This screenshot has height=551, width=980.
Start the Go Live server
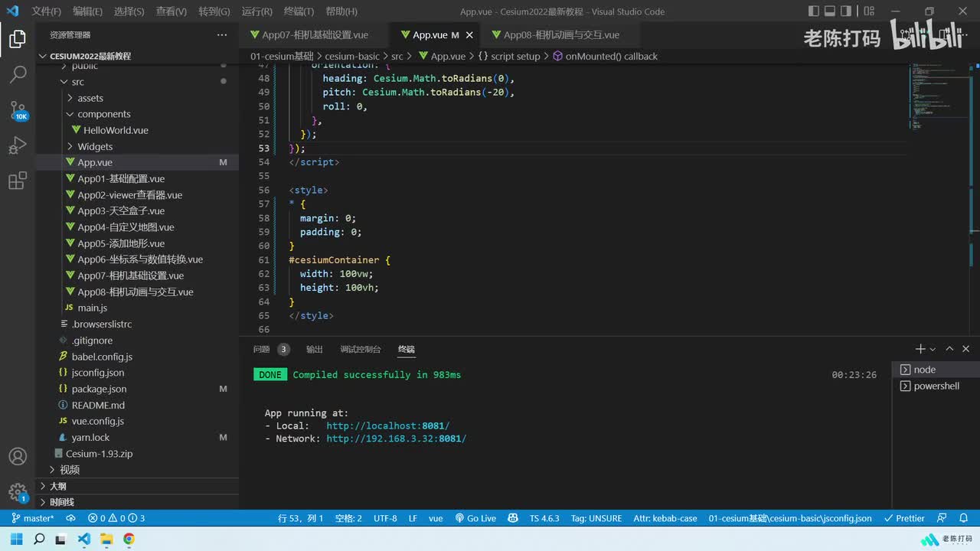(475, 518)
